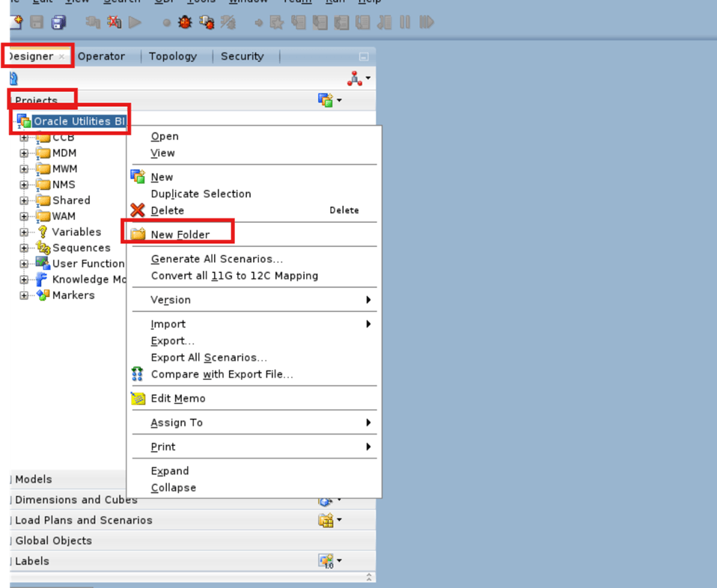Switch to the Topology tab
The image size is (717, 588).
[x=173, y=55]
